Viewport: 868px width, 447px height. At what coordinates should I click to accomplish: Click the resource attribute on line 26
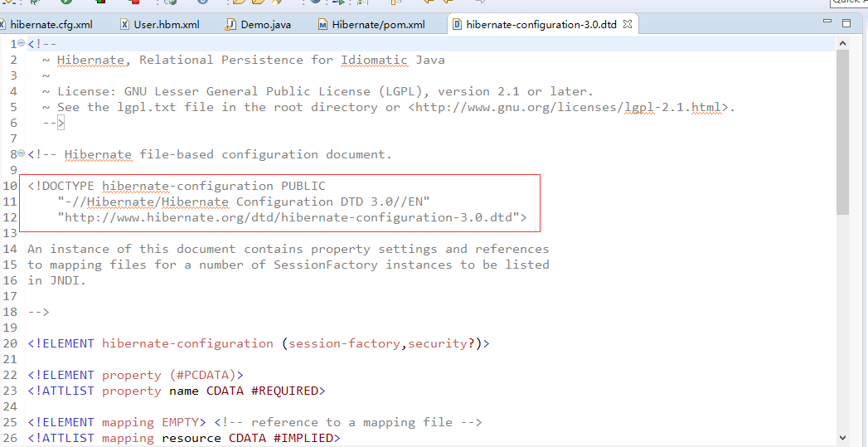pos(192,438)
